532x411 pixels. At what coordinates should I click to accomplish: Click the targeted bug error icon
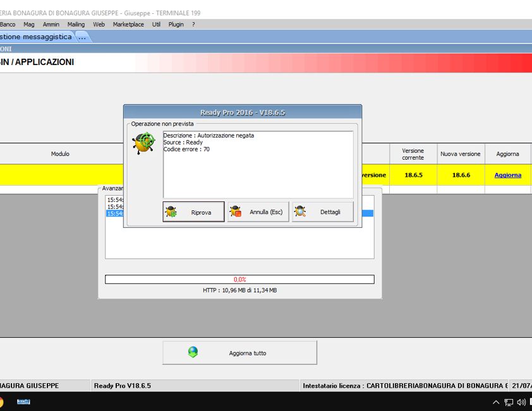tap(144, 143)
